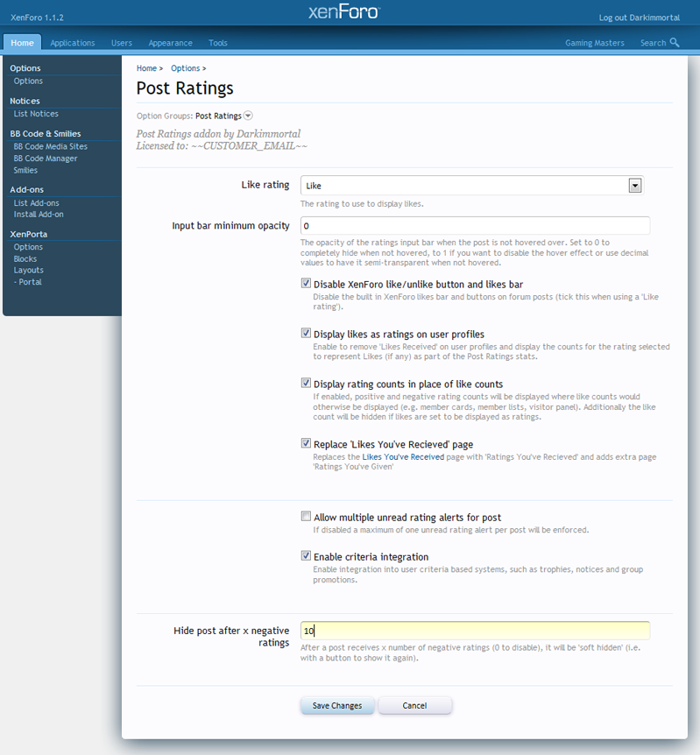700x755 pixels.
Task: Open Install Add-on
Action: point(39,215)
